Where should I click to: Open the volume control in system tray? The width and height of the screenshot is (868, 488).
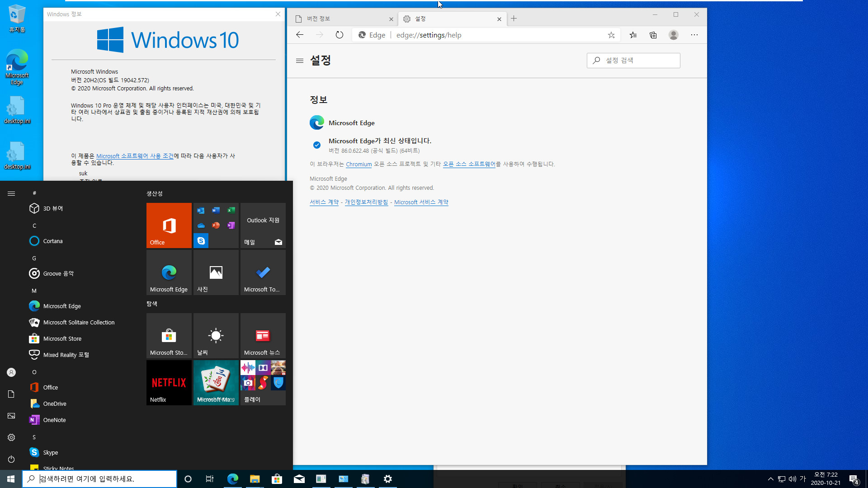[x=792, y=479]
